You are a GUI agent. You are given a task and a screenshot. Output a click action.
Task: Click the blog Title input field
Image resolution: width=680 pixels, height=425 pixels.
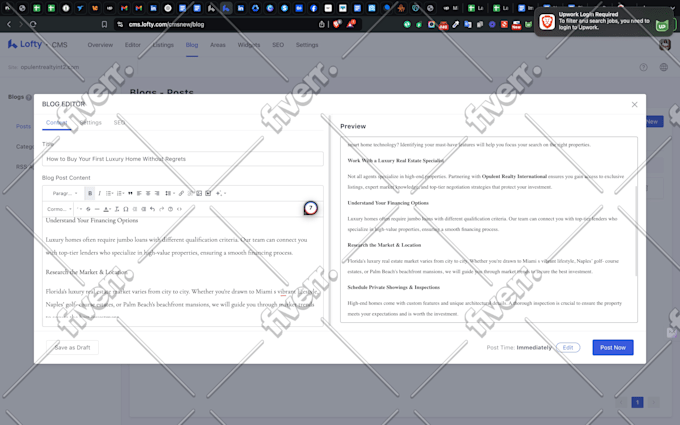click(x=183, y=159)
